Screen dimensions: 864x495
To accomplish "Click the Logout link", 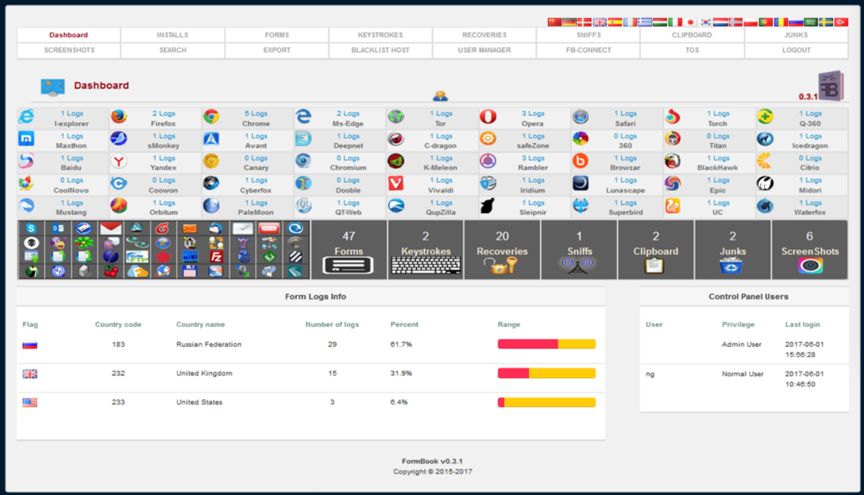I will [x=796, y=50].
